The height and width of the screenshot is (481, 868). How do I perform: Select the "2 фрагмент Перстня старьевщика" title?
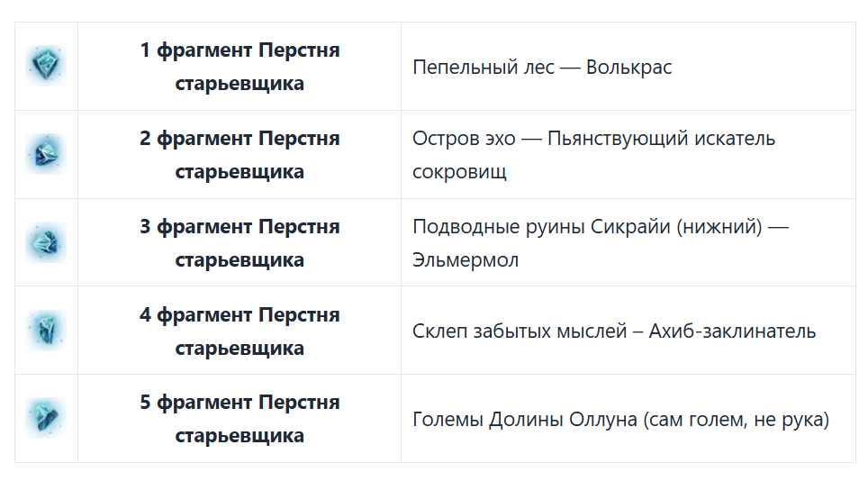(240, 155)
